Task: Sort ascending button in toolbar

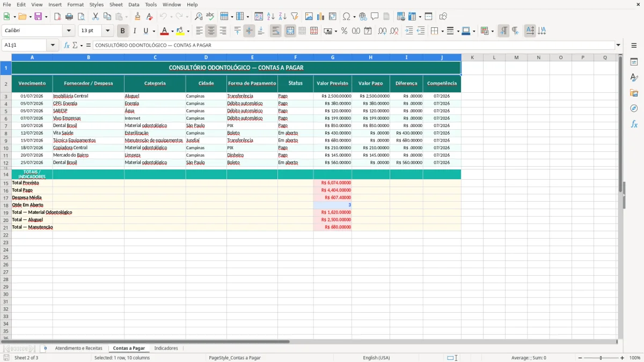Action: click(x=271, y=17)
